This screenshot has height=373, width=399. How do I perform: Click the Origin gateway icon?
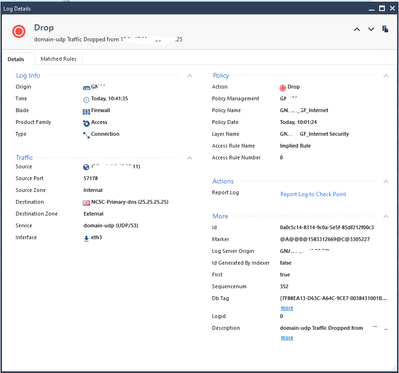point(86,87)
